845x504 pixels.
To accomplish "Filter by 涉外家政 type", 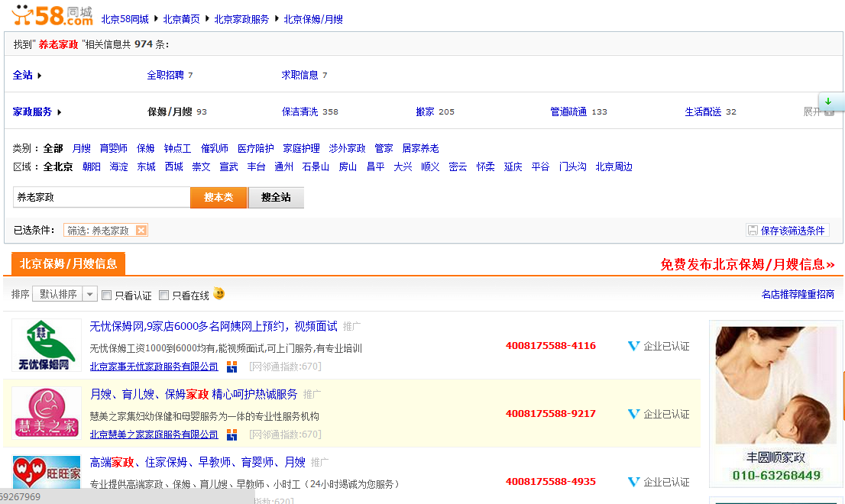I will point(347,148).
